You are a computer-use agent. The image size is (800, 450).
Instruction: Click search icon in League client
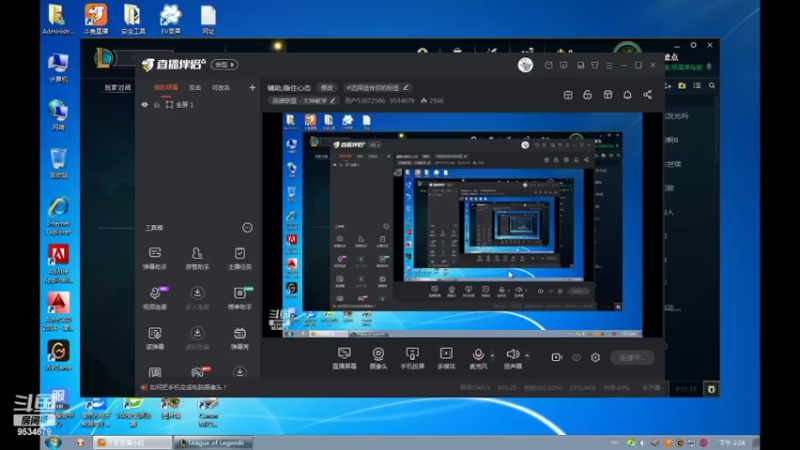point(712,86)
